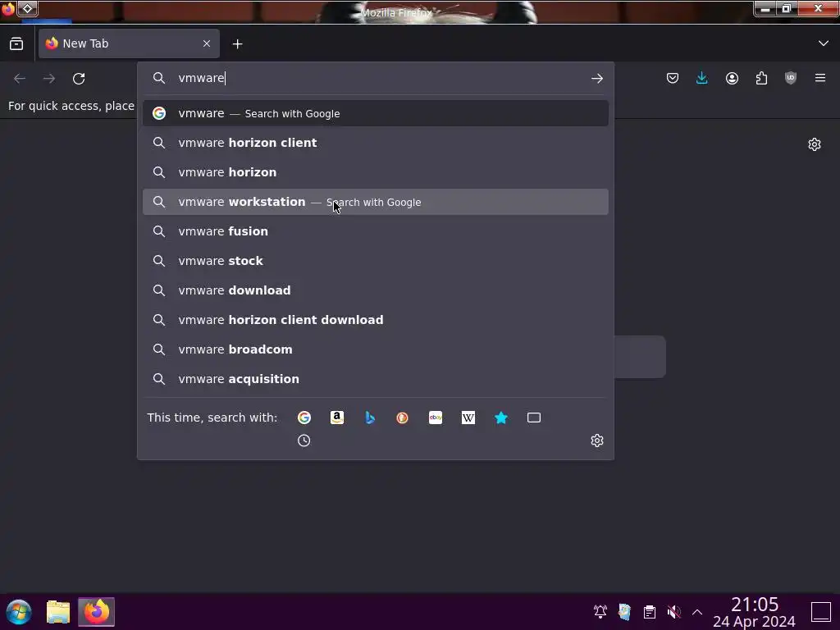
Task: Open search settings gear in dropdown
Action: [597, 441]
